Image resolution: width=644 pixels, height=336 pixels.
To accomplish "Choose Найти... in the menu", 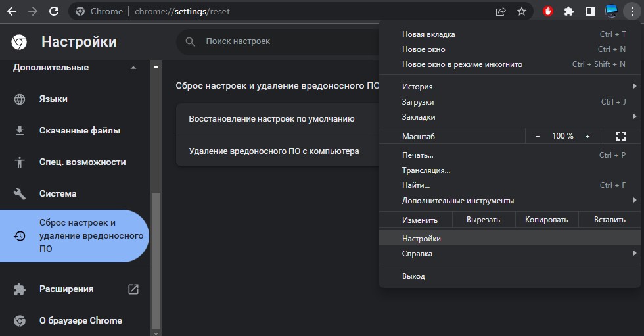I will 509,185.
